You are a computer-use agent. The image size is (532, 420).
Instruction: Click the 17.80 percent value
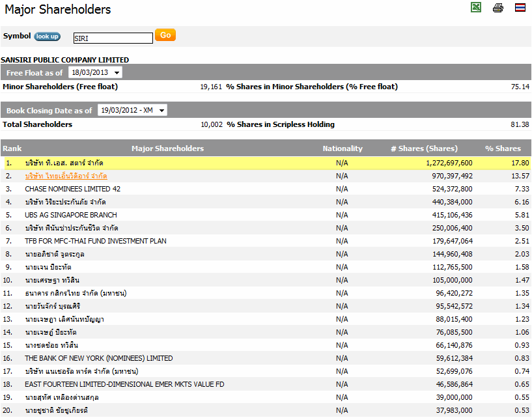tap(520, 163)
